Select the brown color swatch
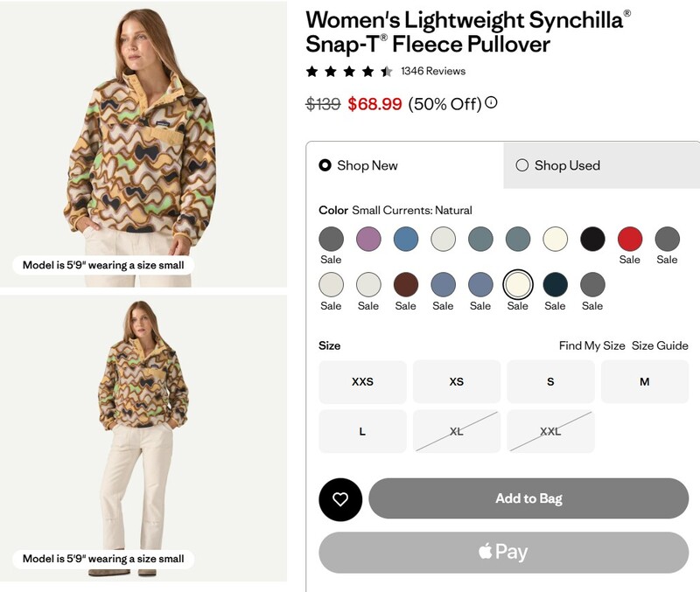 [406, 284]
